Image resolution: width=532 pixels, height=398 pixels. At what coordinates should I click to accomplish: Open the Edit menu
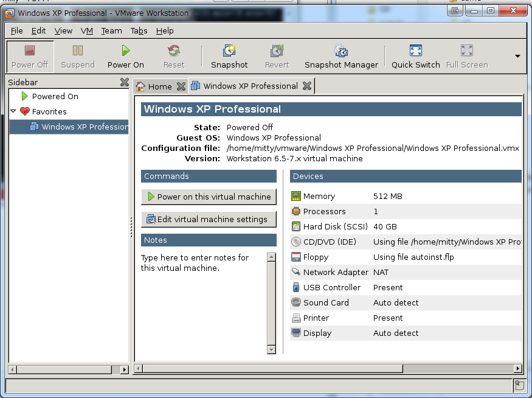[38, 31]
